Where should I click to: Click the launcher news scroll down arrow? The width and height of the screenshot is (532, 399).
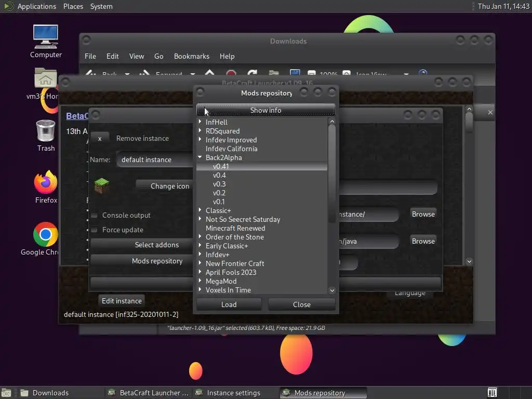point(469,261)
